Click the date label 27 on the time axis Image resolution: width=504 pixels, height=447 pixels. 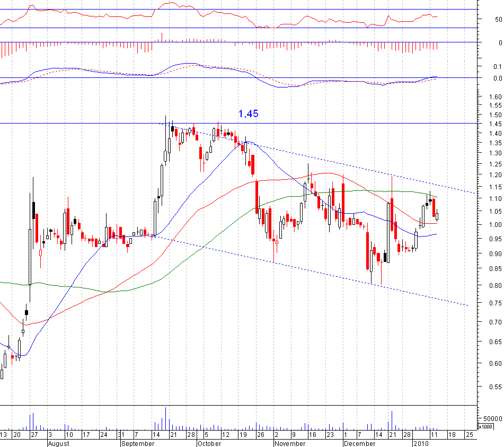(34, 435)
